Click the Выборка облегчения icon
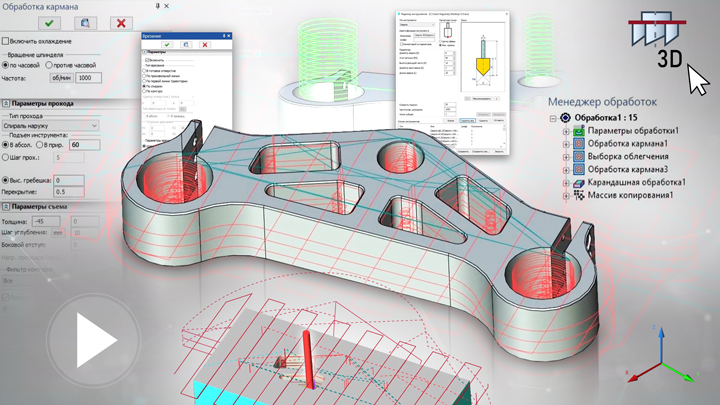This screenshot has width=720, height=405. [579, 157]
